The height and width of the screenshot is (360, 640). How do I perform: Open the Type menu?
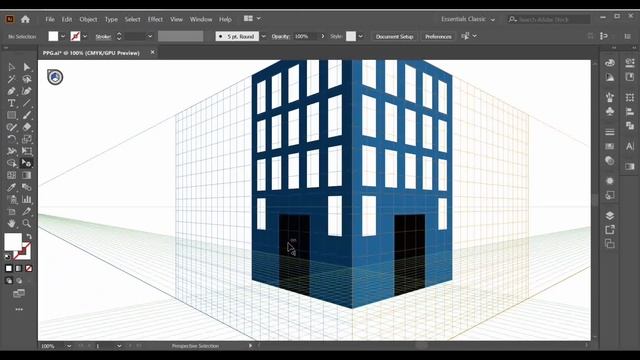click(111, 19)
